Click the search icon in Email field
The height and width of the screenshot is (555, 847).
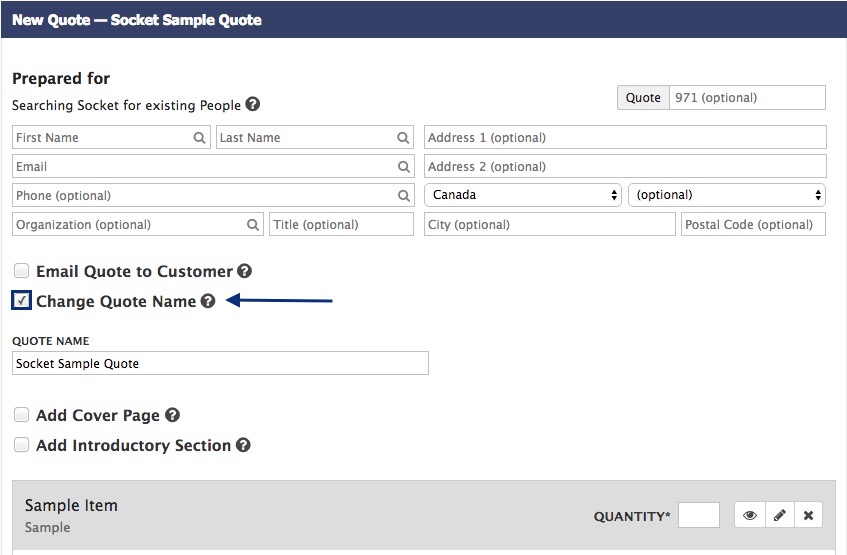point(404,166)
